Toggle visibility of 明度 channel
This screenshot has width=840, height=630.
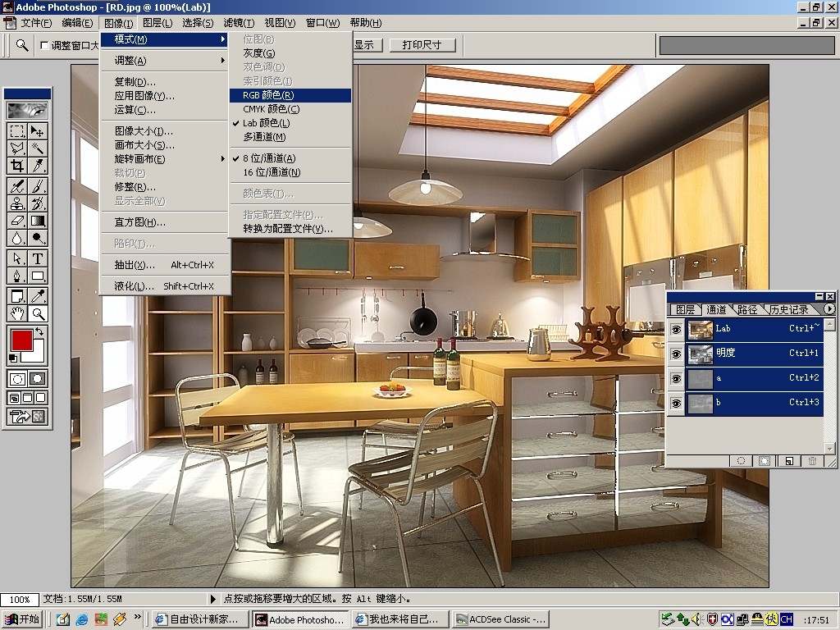tap(676, 354)
